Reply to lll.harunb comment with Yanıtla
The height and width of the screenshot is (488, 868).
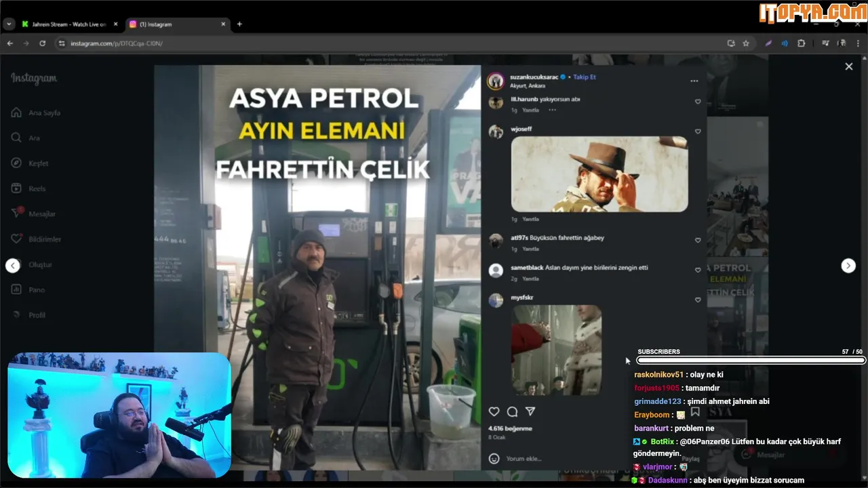tap(530, 110)
